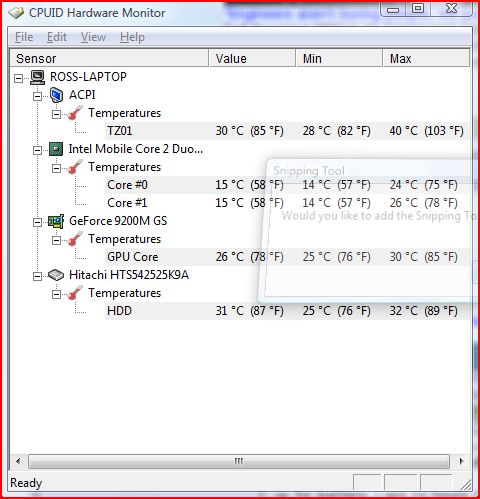Viewport: 480px width, 499px height.
Task: Click the window resize grip in status bar
Action: (465, 484)
